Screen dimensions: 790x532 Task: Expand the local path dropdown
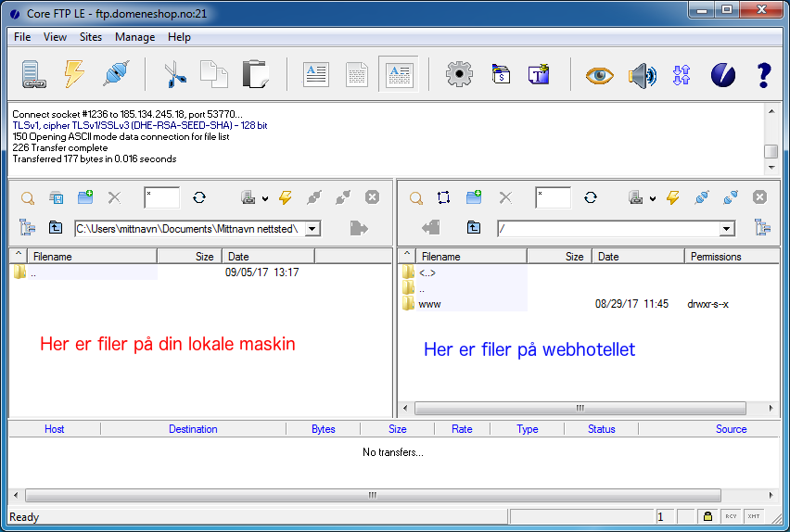[312, 229]
